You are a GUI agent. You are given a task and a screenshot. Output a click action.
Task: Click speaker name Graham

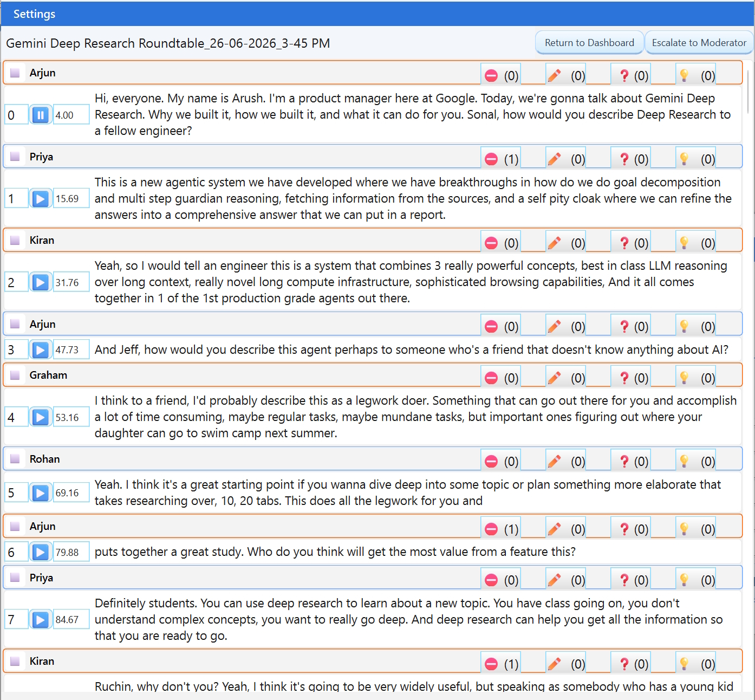[x=48, y=375]
